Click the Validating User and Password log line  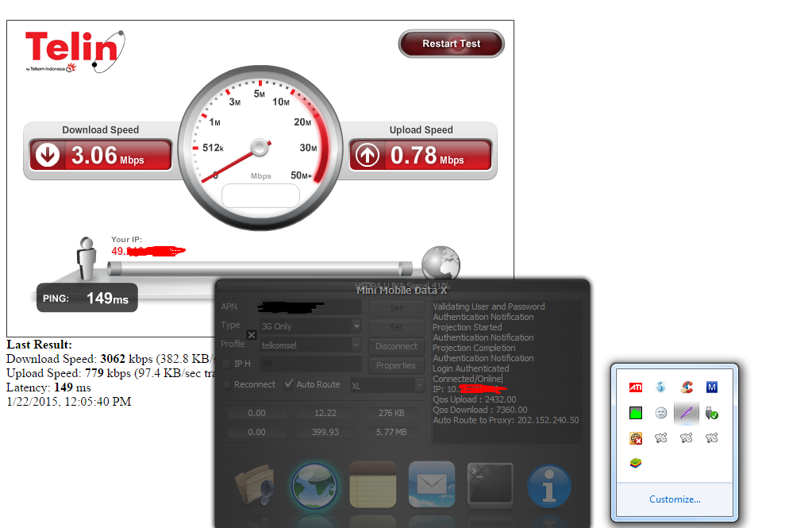(489, 306)
